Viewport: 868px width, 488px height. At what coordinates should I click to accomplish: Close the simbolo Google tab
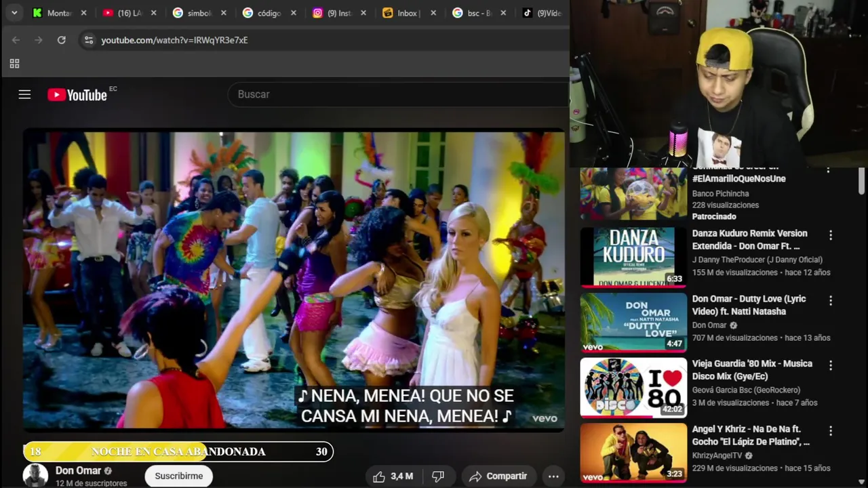223,13
